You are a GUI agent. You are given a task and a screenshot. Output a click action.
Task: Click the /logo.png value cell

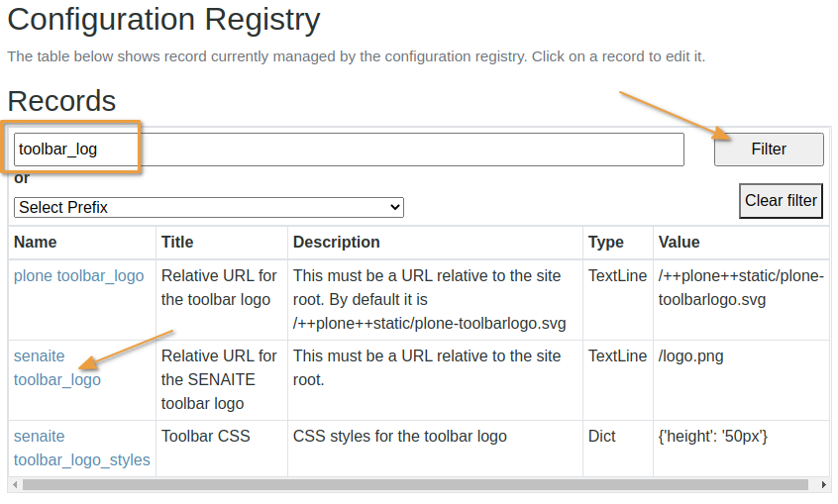(690, 356)
